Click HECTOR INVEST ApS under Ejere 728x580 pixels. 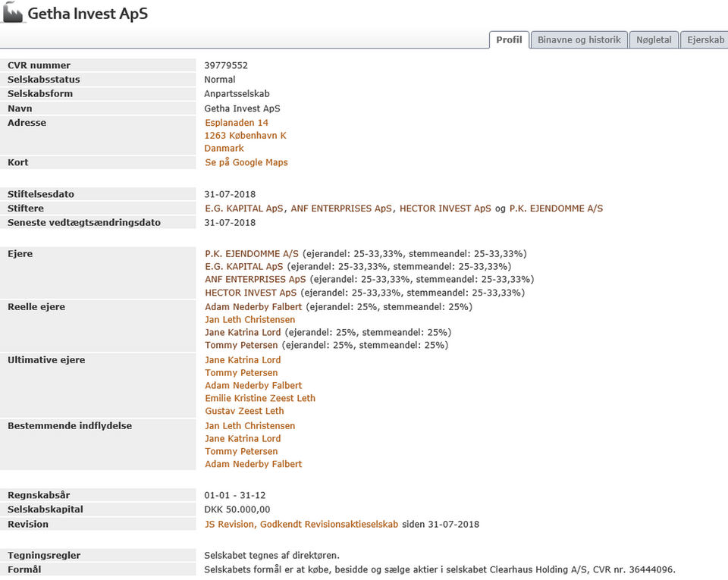pyautogui.click(x=250, y=293)
